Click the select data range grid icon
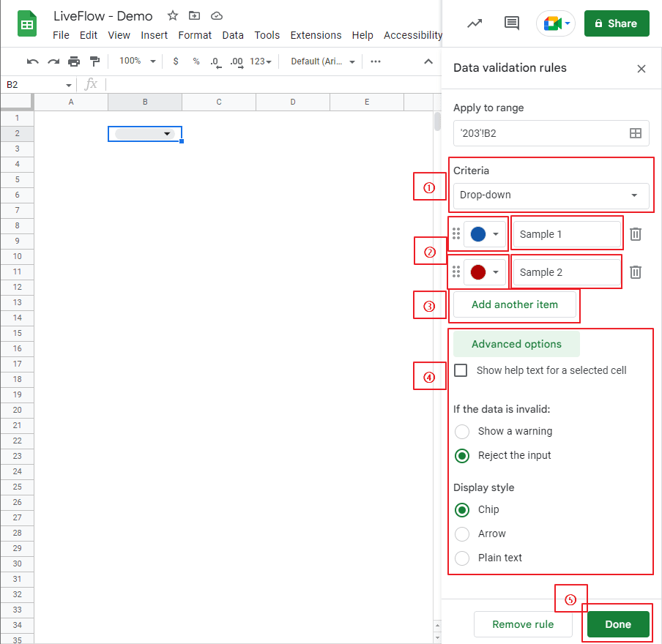The height and width of the screenshot is (644, 662). [x=636, y=133]
